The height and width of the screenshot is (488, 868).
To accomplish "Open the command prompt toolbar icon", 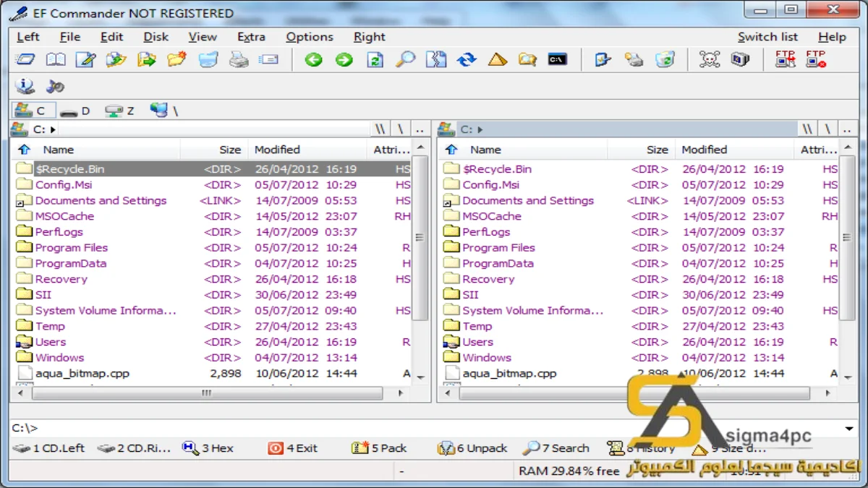I will tap(557, 60).
